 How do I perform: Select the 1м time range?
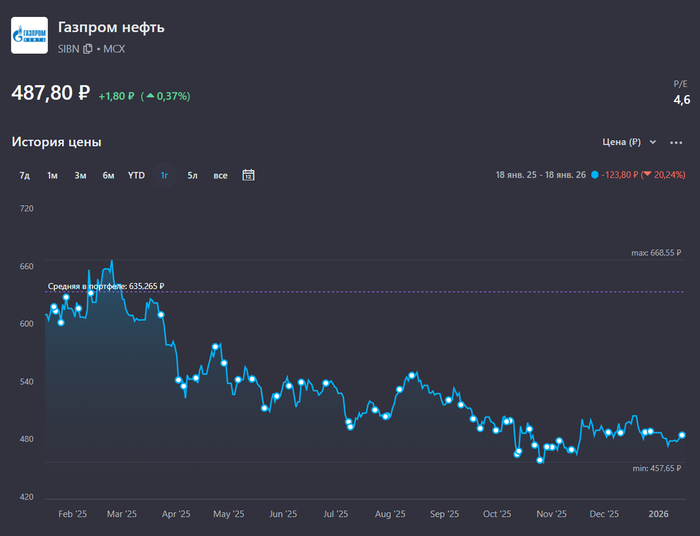pos(52,175)
